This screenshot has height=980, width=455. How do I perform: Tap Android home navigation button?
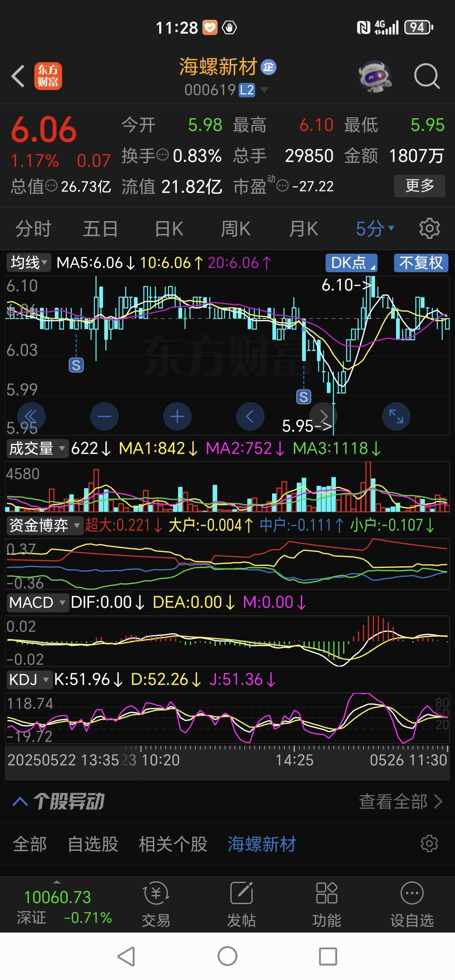tap(227, 956)
